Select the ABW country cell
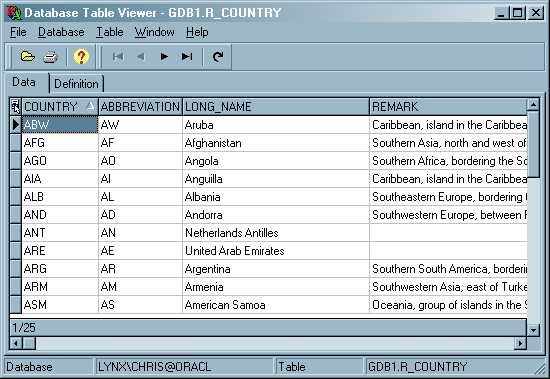Image resolution: width=550 pixels, height=379 pixels. click(x=60, y=125)
